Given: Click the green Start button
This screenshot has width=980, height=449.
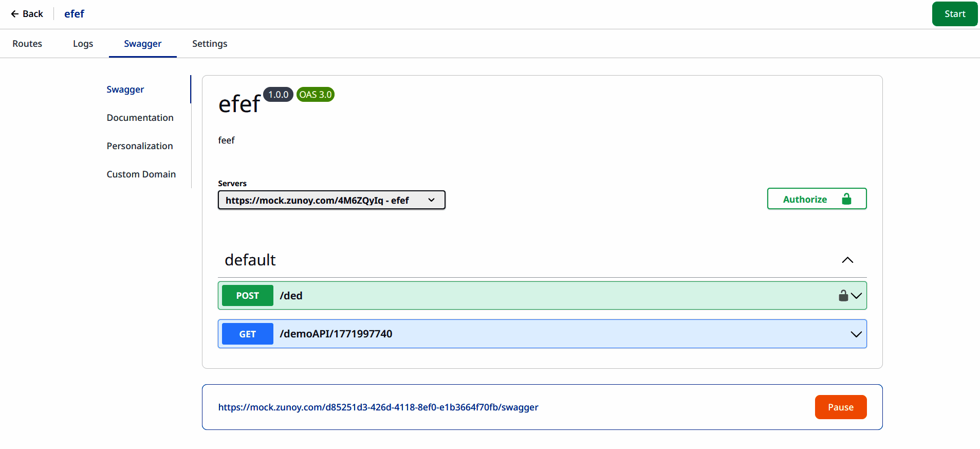Looking at the screenshot, I should [955, 14].
